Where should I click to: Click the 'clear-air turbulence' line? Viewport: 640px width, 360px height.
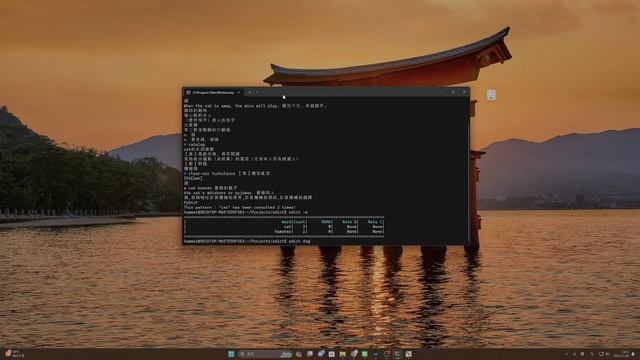click(227, 173)
